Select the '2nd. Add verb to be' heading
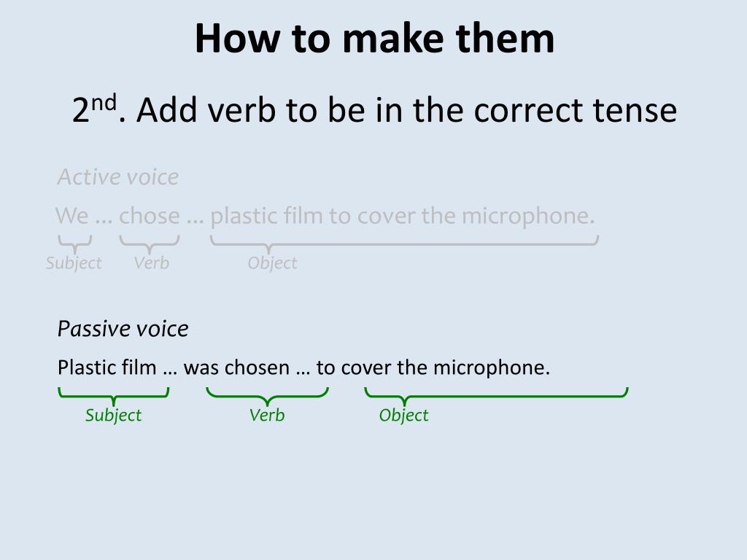The image size is (747, 560). tap(374, 109)
